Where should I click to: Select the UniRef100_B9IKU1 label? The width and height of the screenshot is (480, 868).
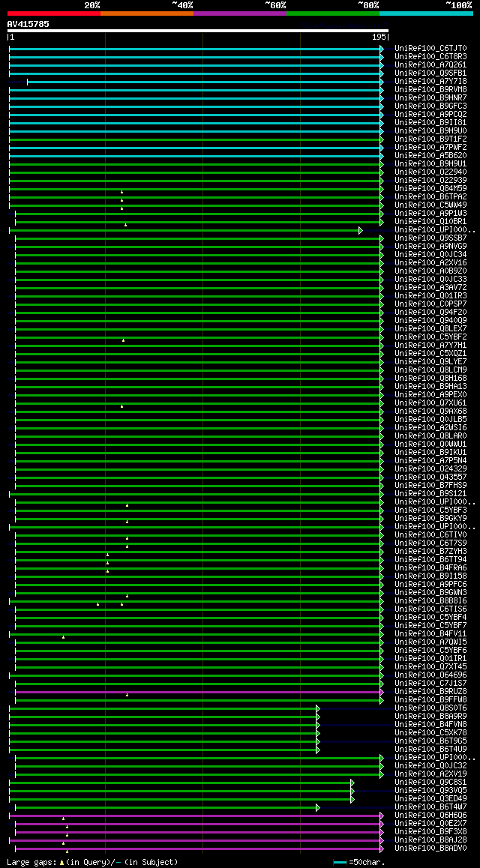(x=430, y=452)
